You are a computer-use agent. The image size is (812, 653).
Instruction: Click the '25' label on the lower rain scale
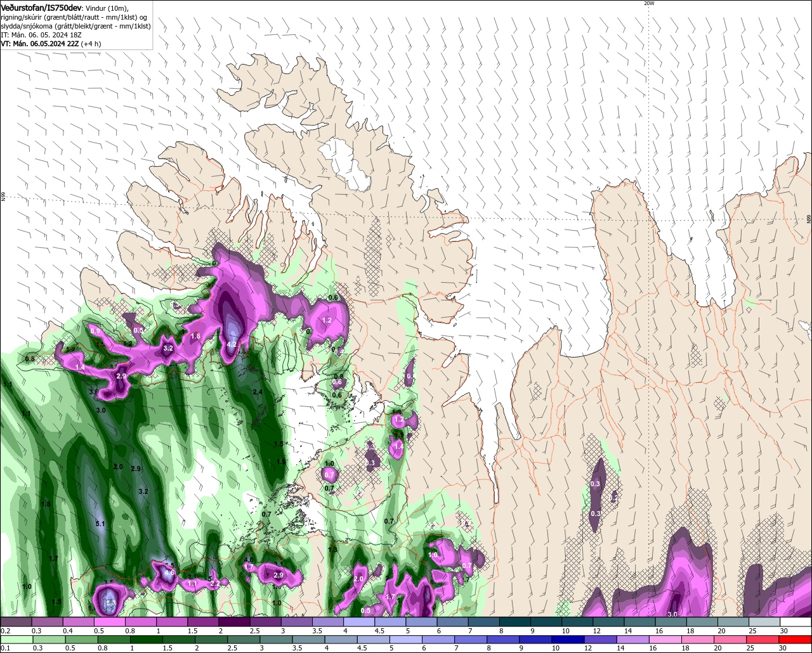(x=750, y=649)
